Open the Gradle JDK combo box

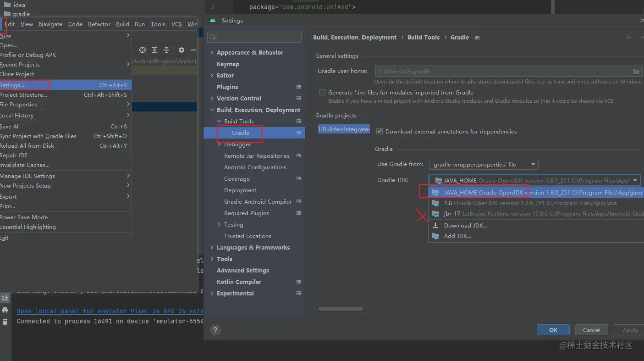[x=534, y=180]
